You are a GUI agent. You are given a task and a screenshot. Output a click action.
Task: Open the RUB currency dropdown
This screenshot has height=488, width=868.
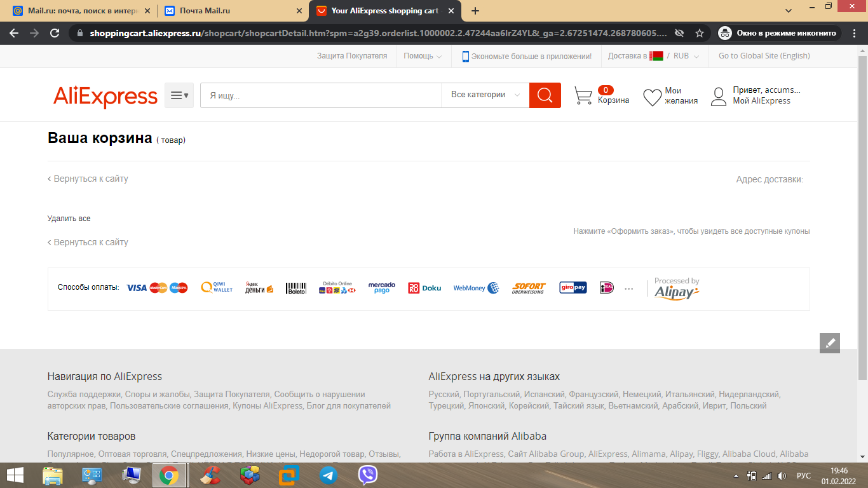tap(686, 56)
